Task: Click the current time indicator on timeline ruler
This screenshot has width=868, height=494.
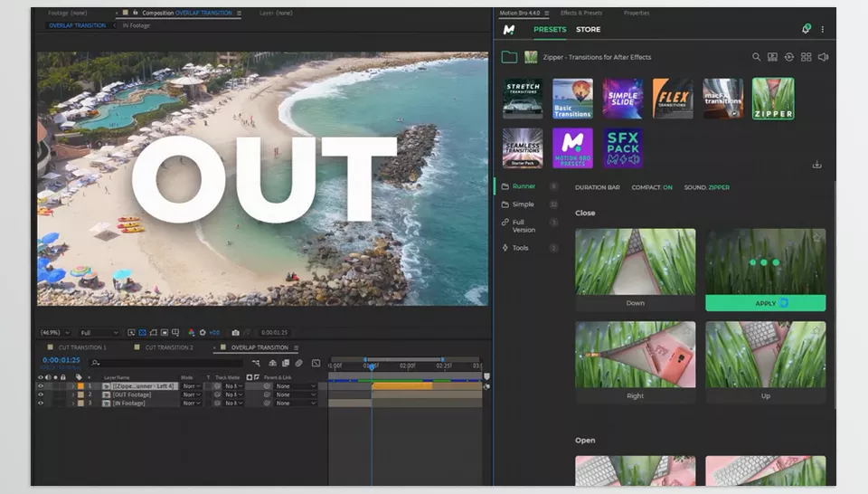Action: pyautogui.click(x=372, y=366)
